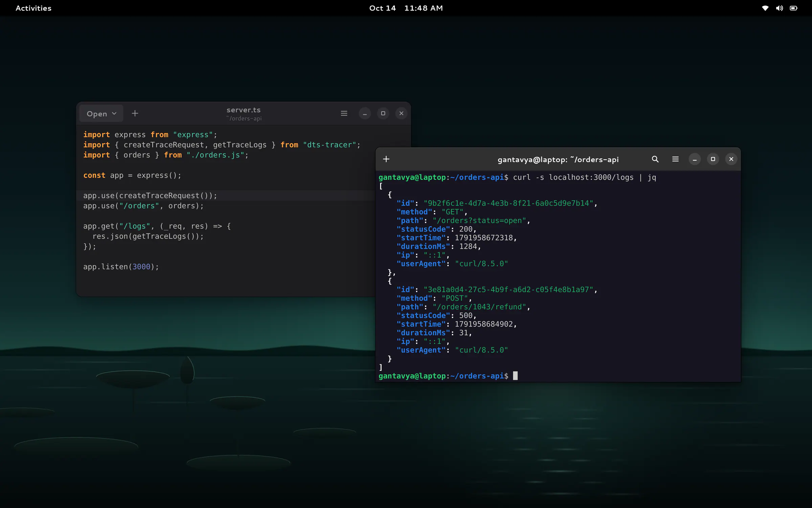This screenshot has width=812, height=508.
Task: Click the volume speaker icon
Action: pyautogui.click(x=779, y=8)
